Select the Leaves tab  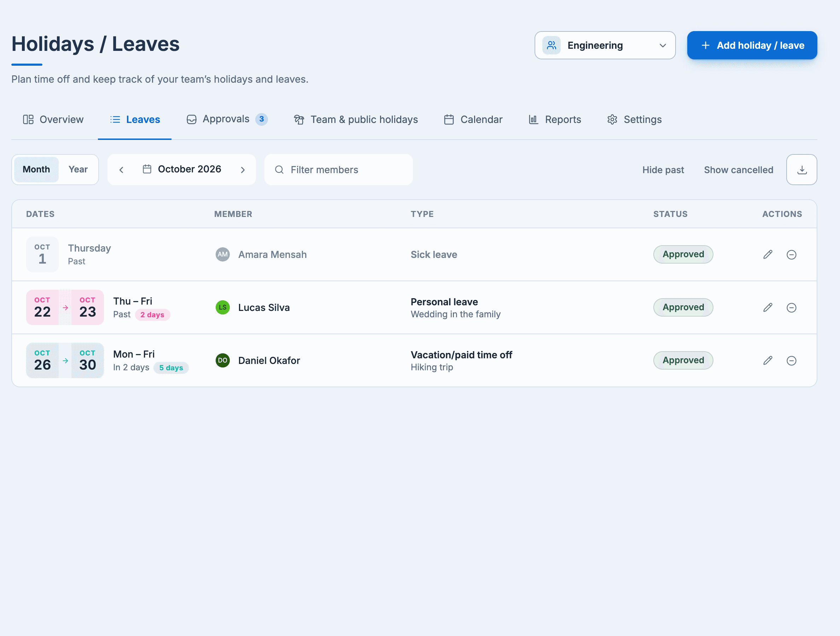pos(135,119)
